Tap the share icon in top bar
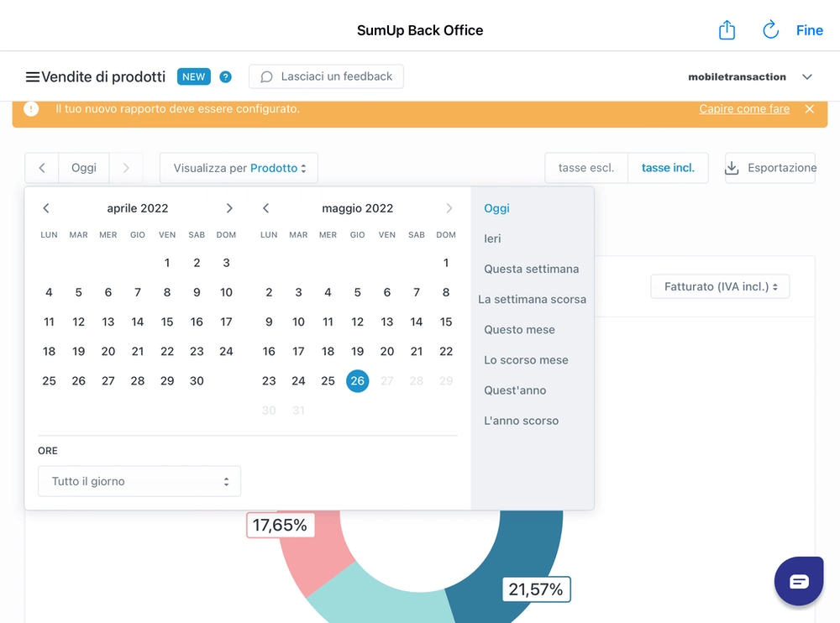The image size is (840, 623). click(x=727, y=30)
